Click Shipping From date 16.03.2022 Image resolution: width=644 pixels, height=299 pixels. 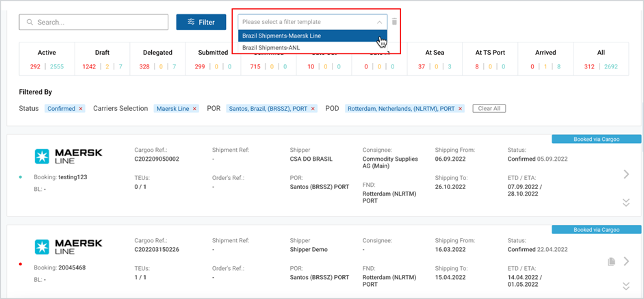(450, 249)
